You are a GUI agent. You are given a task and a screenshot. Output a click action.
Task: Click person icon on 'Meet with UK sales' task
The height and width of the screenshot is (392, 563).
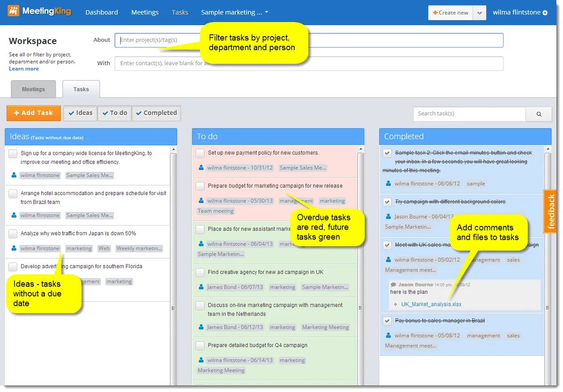pos(388,259)
